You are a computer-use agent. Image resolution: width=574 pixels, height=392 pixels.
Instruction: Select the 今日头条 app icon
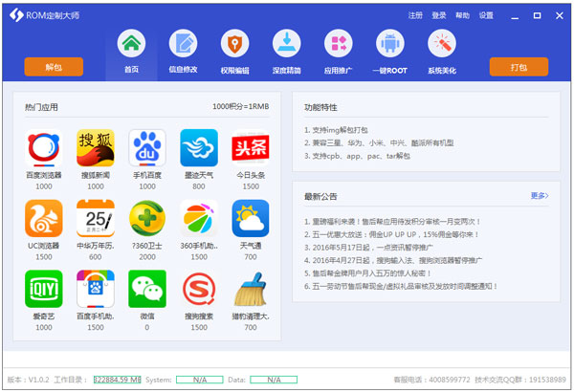tap(251, 148)
